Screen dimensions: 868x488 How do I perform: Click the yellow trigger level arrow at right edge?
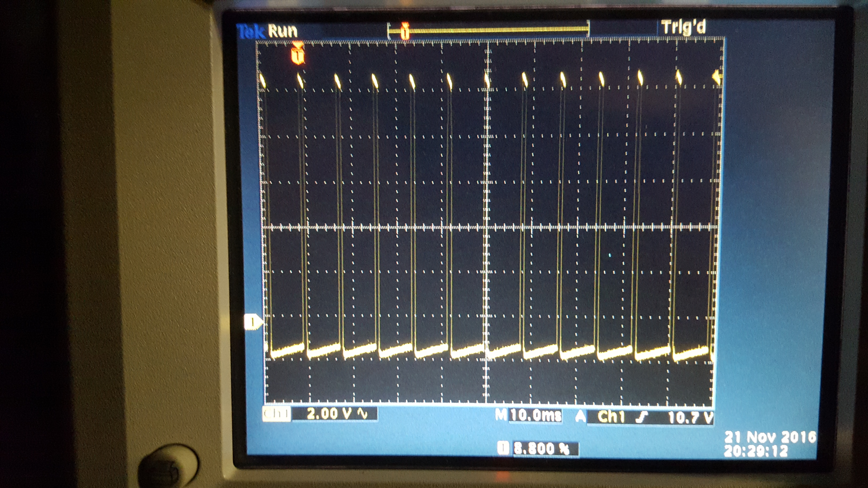[x=717, y=77]
